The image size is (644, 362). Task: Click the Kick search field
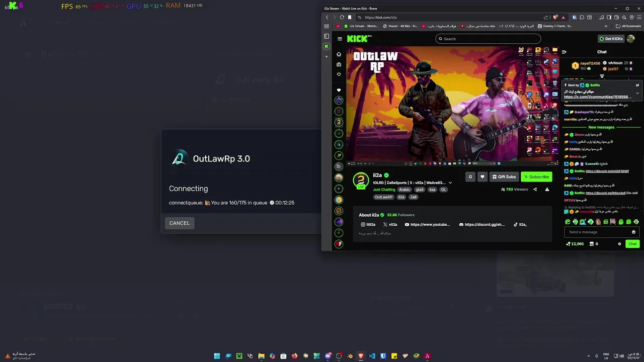tap(488, 39)
